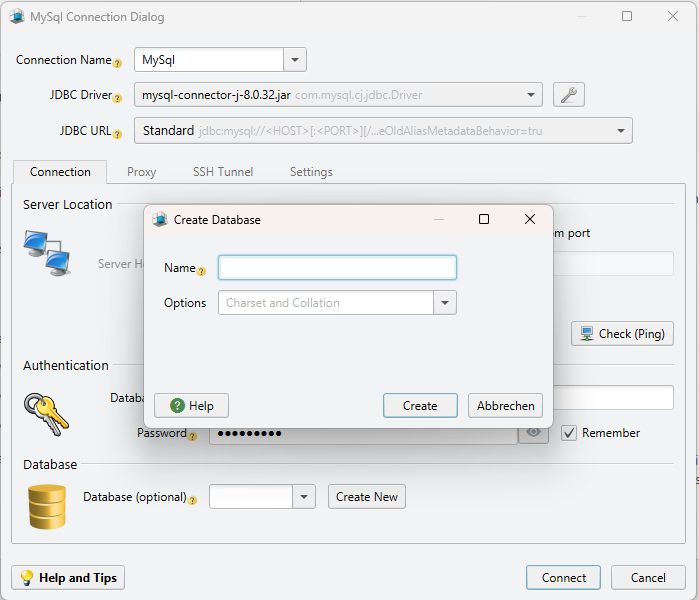
Task: Click the app icon in Create Database title bar
Action: 160,219
